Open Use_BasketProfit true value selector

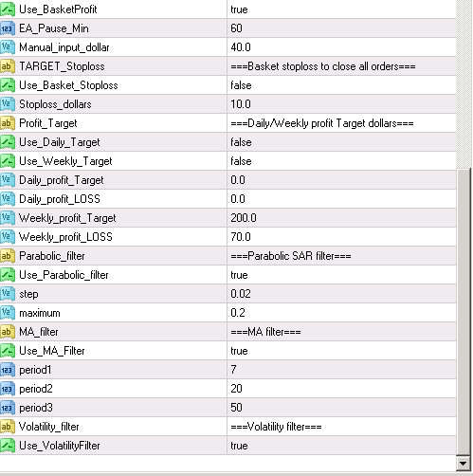pyautogui.click(x=341, y=9)
